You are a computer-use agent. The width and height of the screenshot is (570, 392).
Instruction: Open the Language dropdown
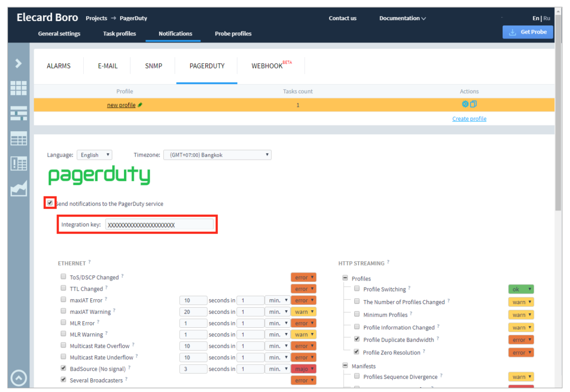click(94, 155)
